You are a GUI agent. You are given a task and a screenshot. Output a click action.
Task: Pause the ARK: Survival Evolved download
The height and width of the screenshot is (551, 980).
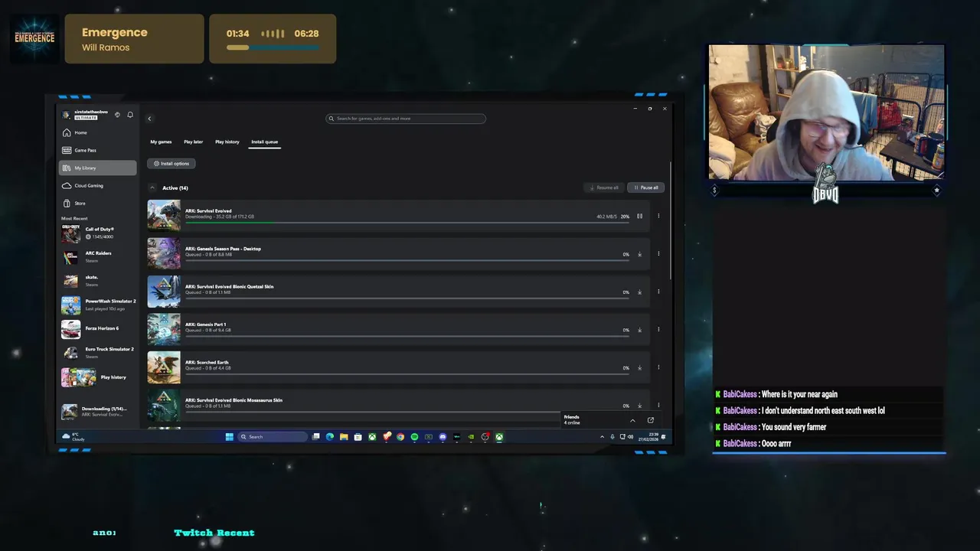[x=640, y=216]
